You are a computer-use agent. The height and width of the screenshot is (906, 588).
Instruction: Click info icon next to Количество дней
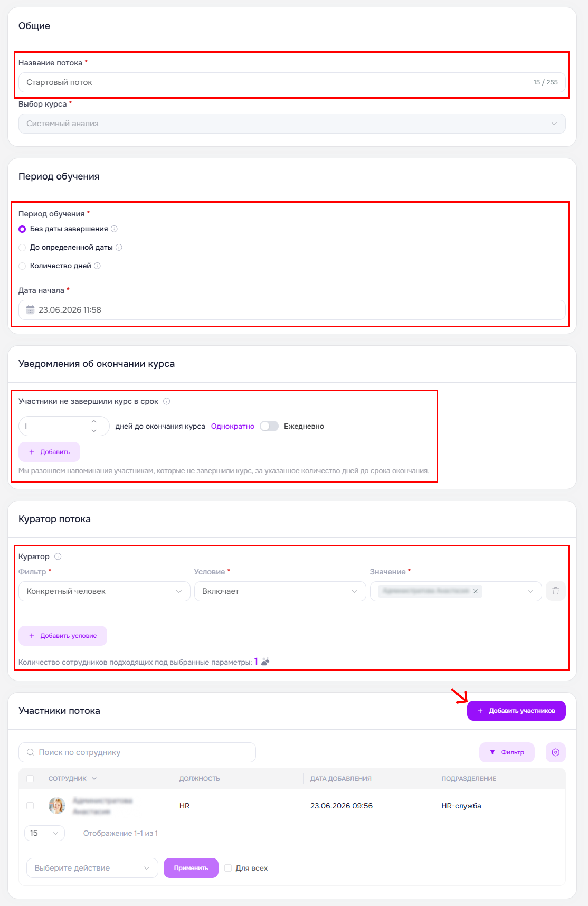click(x=97, y=266)
